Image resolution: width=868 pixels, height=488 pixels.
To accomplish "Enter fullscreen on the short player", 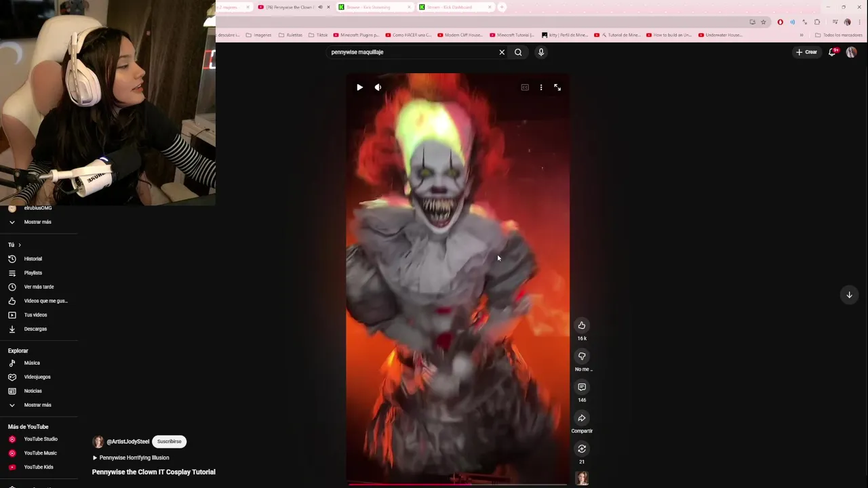I will [557, 87].
